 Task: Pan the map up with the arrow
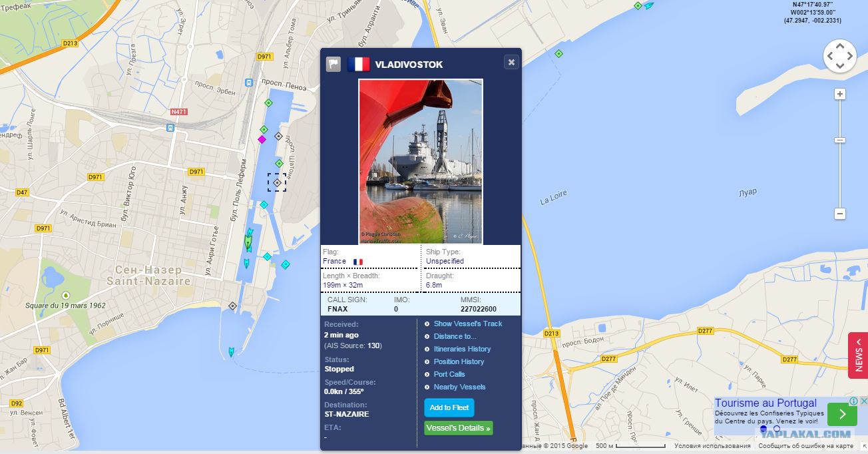click(x=840, y=45)
